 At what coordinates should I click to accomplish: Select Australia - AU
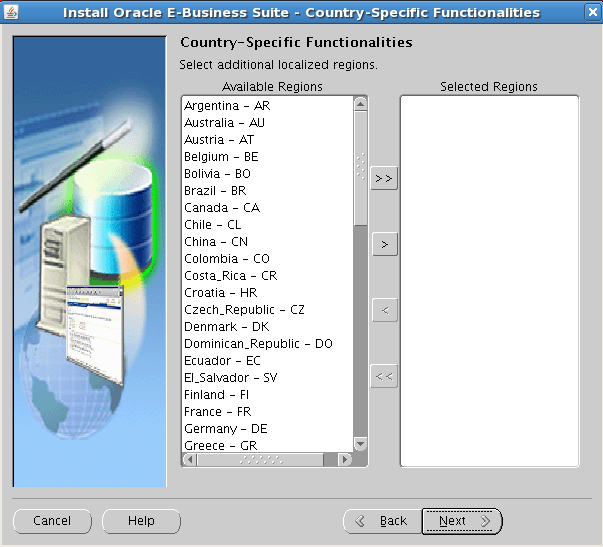[x=267, y=122]
